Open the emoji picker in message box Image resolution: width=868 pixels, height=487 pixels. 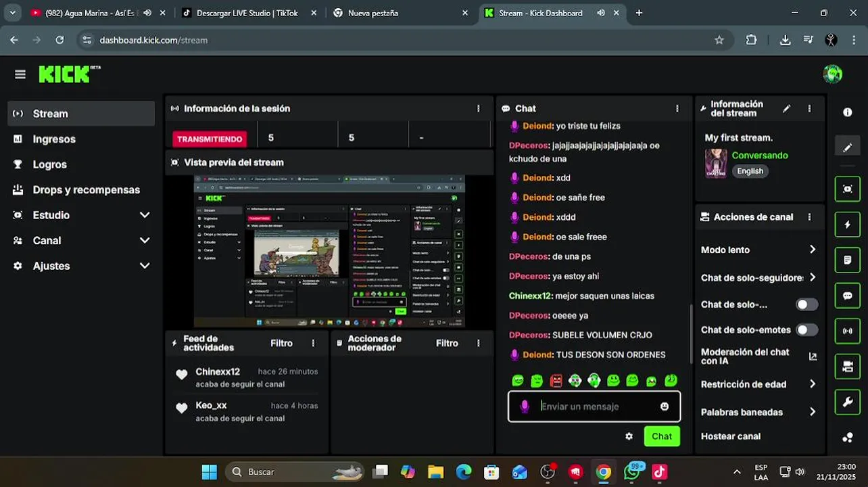665,407
